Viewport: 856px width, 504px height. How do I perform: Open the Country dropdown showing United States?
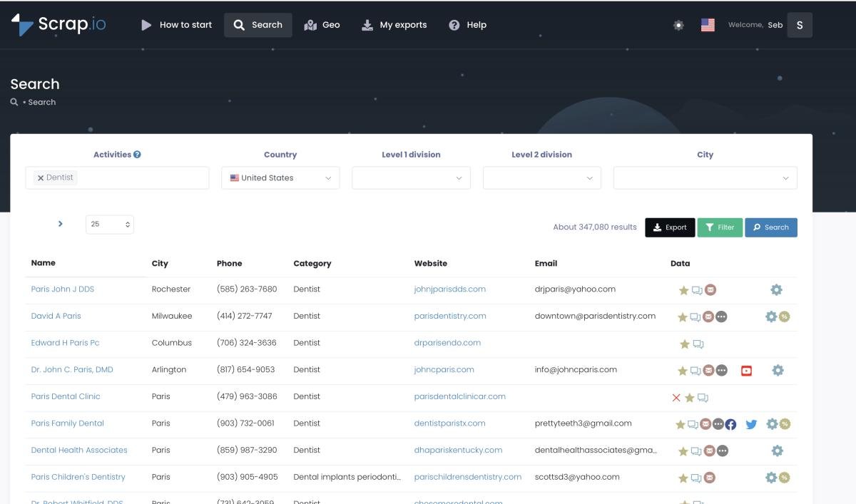coord(280,178)
